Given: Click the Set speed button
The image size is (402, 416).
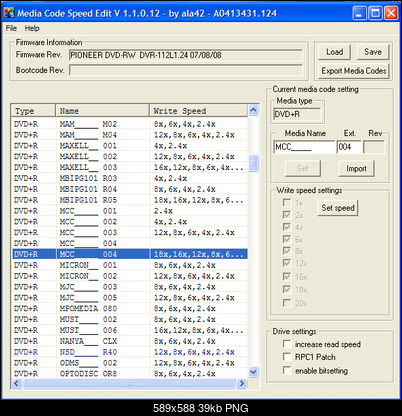Looking at the screenshot, I should (x=338, y=208).
